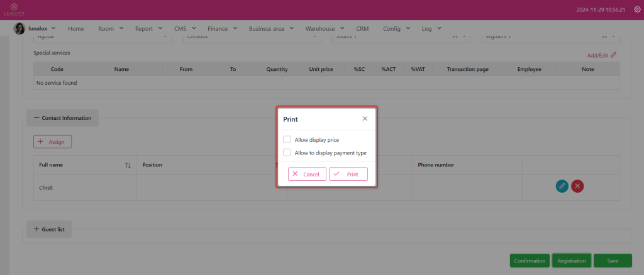Image resolution: width=644 pixels, height=275 pixels.
Task: Click the settings gear icon
Action: [636, 10]
